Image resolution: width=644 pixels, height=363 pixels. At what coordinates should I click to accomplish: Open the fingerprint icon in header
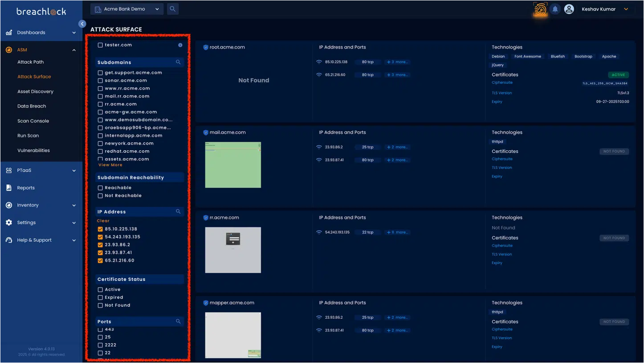pyautogui.click(x=541, y=9)
